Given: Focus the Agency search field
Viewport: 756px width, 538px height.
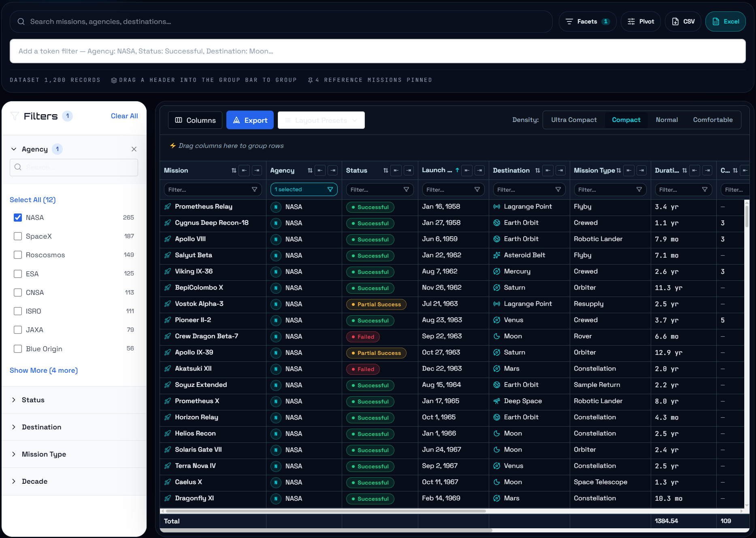Looking at the screenshot, I should (x=74, y=167).
